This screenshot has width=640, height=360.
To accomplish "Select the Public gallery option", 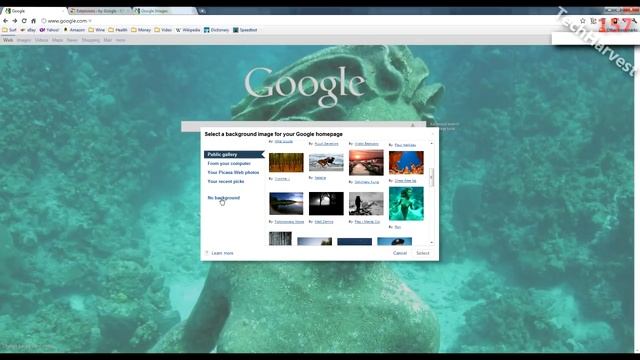I will click(234, 154).
